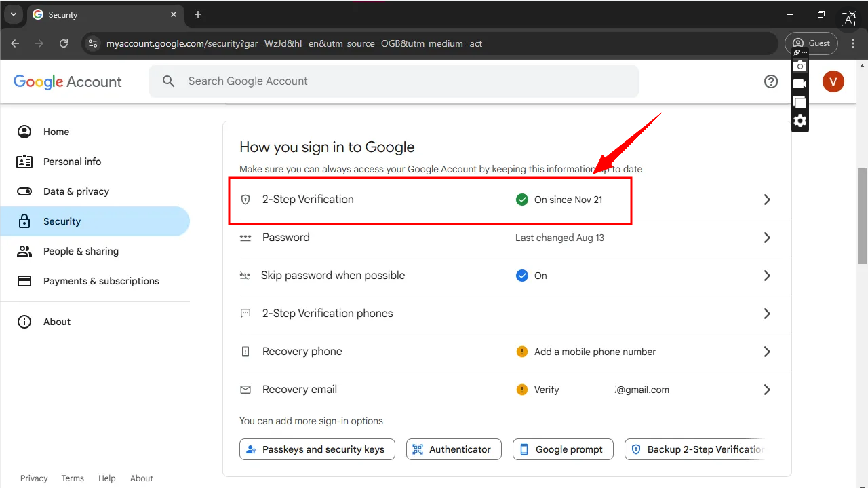This screenshot has width=868, height=488.
Task: Click the Home sidebar icon
Action: pos(24,132)
